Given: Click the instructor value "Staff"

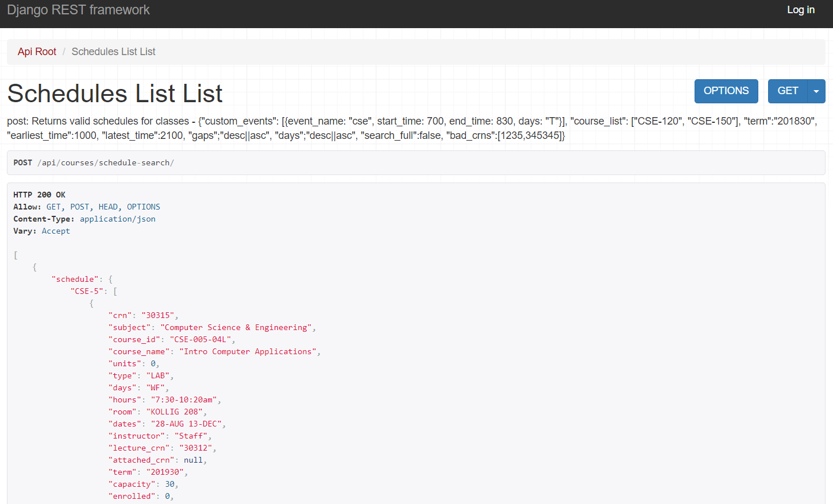Looking at the screenshot, I should click(x=191, y=436).
